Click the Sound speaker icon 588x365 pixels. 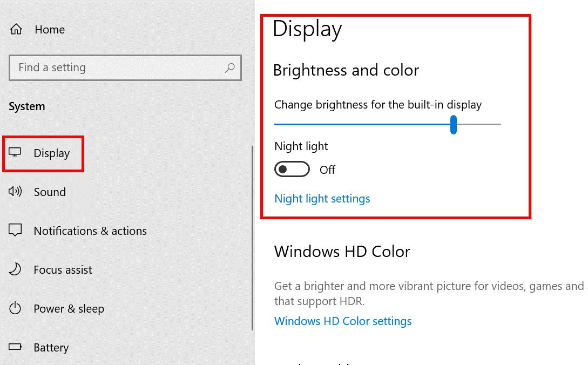[15, 192]
